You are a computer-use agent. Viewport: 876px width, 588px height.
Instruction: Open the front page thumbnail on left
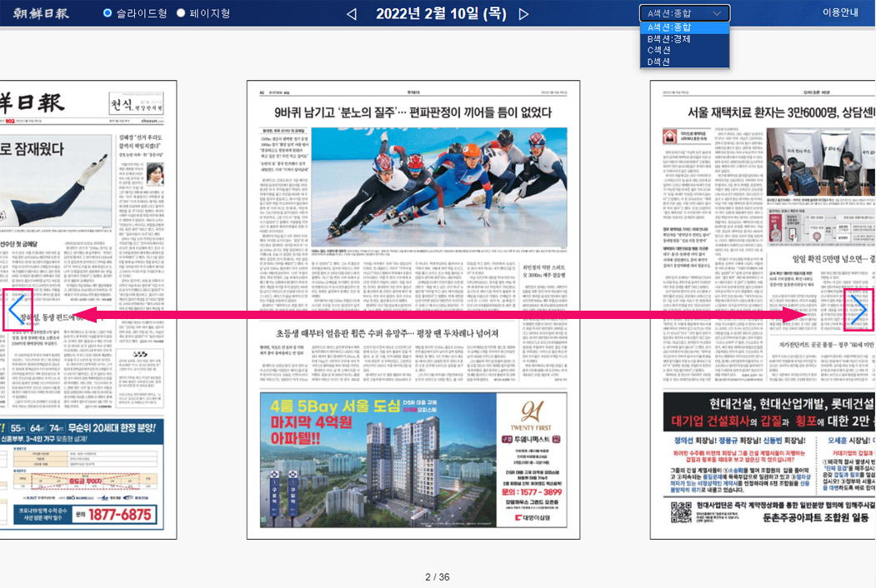coord(88,310)
